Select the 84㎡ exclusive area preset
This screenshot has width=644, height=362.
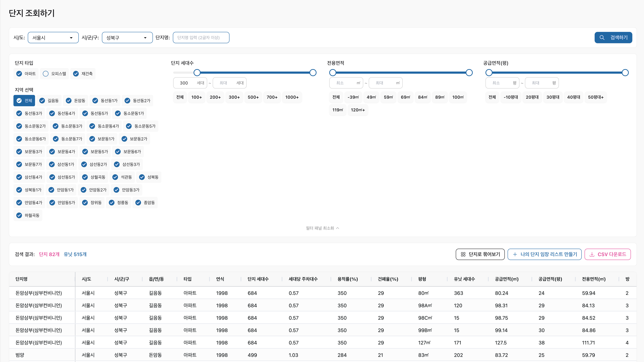422,97
